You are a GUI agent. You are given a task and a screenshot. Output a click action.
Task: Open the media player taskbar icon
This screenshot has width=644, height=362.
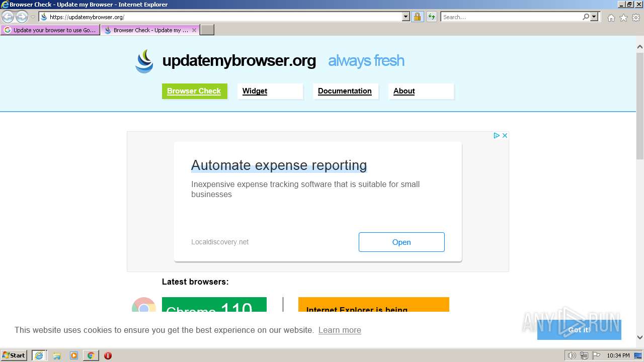74,355
